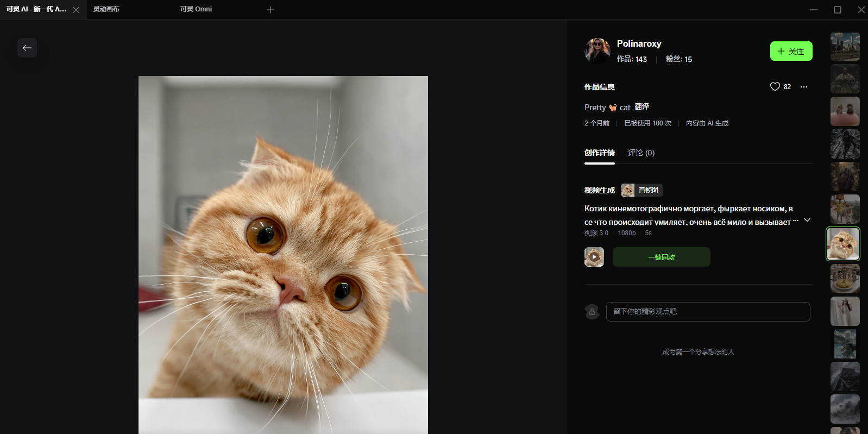Image resolution: width=868 pixels, height=434 pixels.
Task: Like the work with the heart icon
Action: pyautogui.click(x=775, y=86)
